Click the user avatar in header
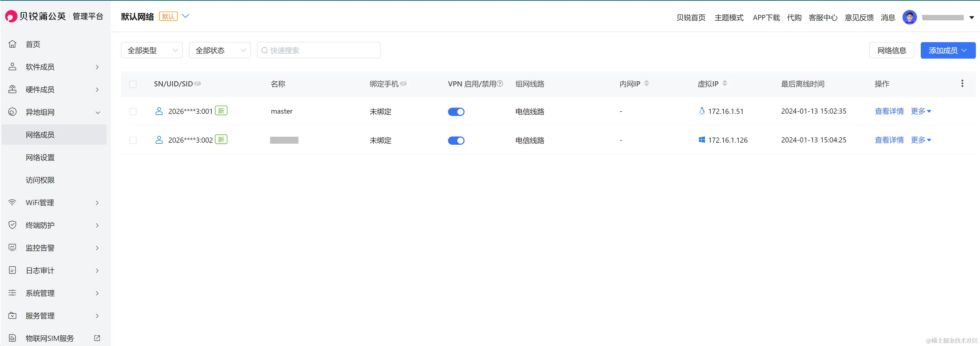This screenshot has height=346, width=980. coord(910,17)
